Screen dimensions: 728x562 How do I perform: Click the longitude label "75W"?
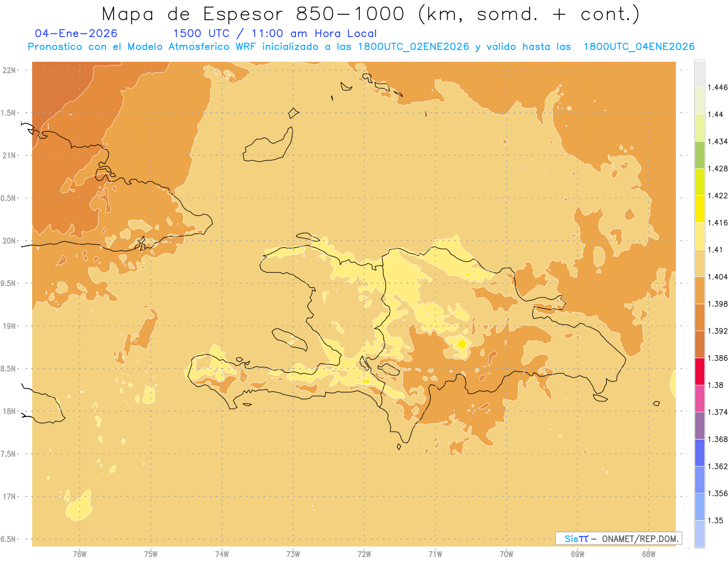point(151,554)
